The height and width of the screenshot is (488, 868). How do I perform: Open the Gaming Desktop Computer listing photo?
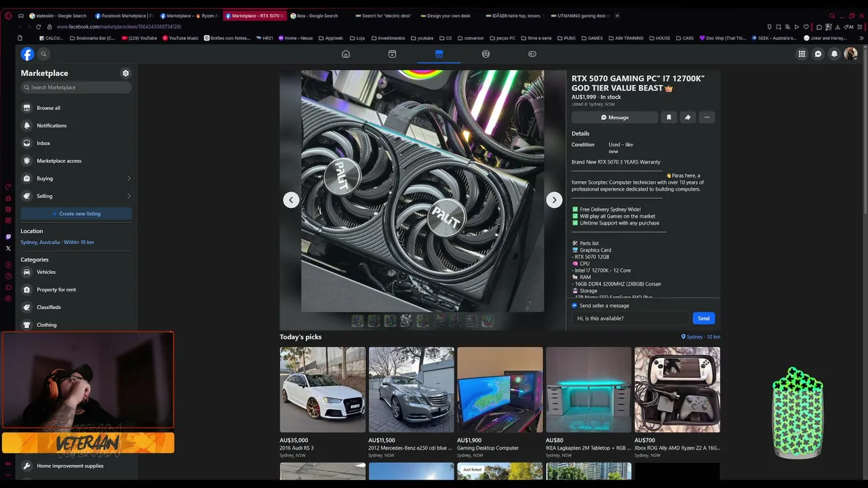point(500,390)
